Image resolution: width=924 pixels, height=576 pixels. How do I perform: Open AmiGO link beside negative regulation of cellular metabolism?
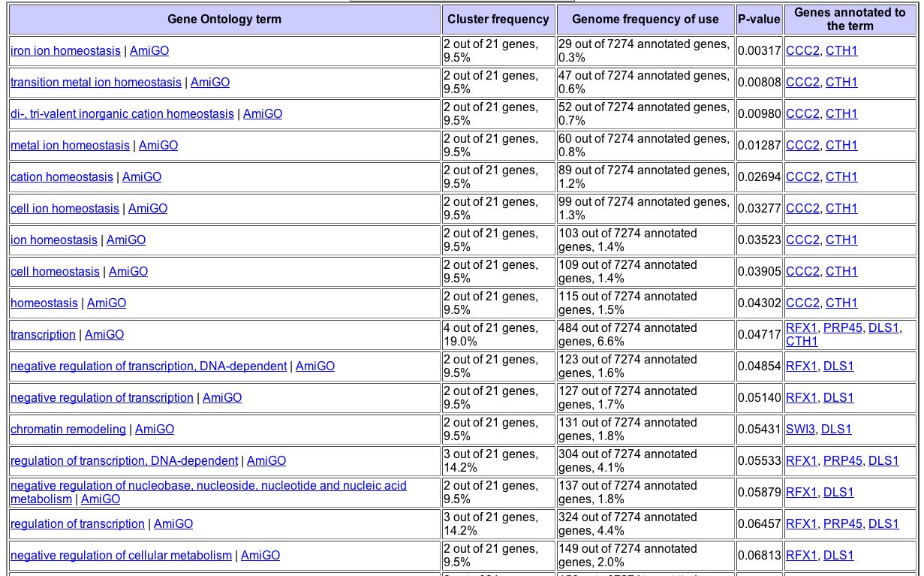click(260, 556)
